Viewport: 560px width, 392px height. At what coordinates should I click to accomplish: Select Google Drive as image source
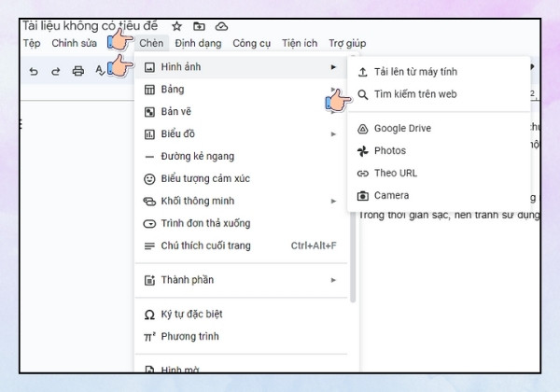(439, 129)
